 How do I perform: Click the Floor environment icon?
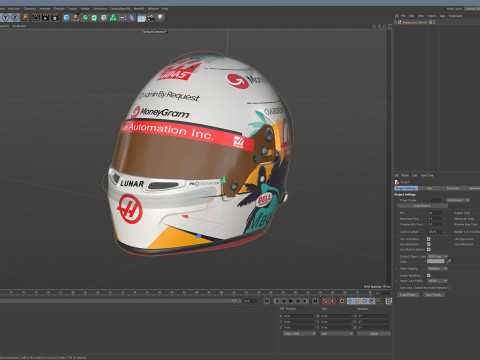pos(141,18)
